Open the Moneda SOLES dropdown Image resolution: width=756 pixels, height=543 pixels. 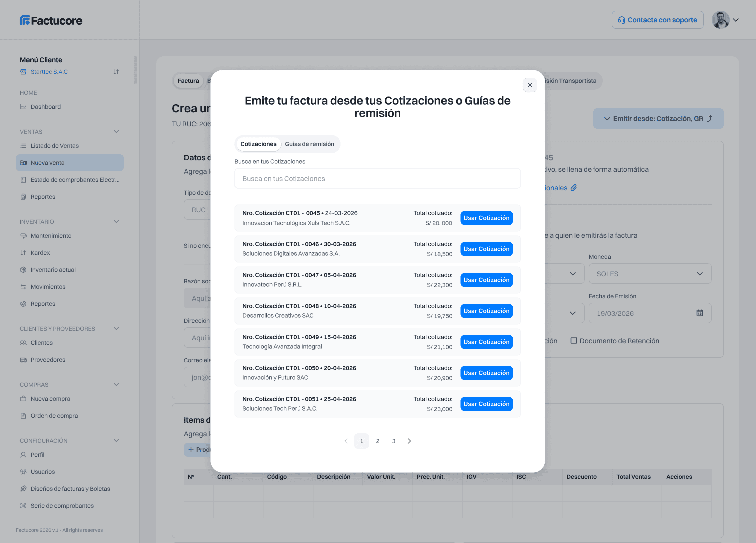[x=650, y=274]
